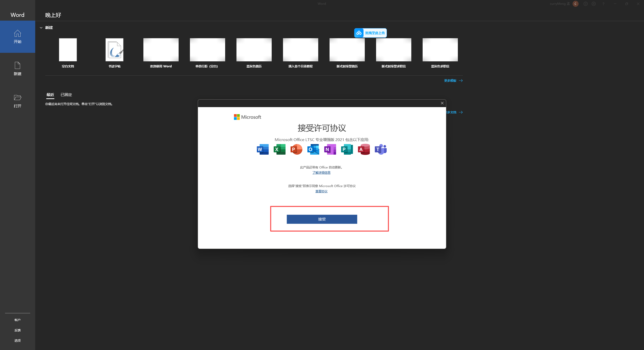Image resolution: width=644 pixels, height=350 pixels.
Task: Click the OneNote icon in dialog
Action: point(330,149)
